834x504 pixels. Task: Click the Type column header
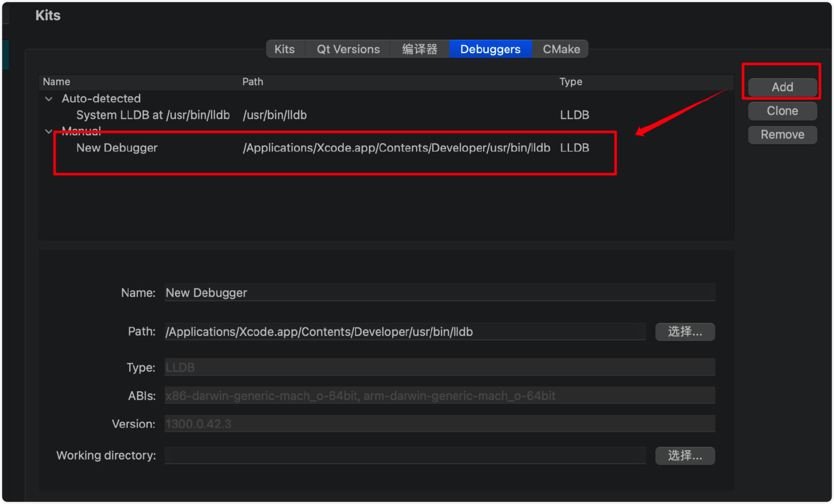tap(571, 82)
